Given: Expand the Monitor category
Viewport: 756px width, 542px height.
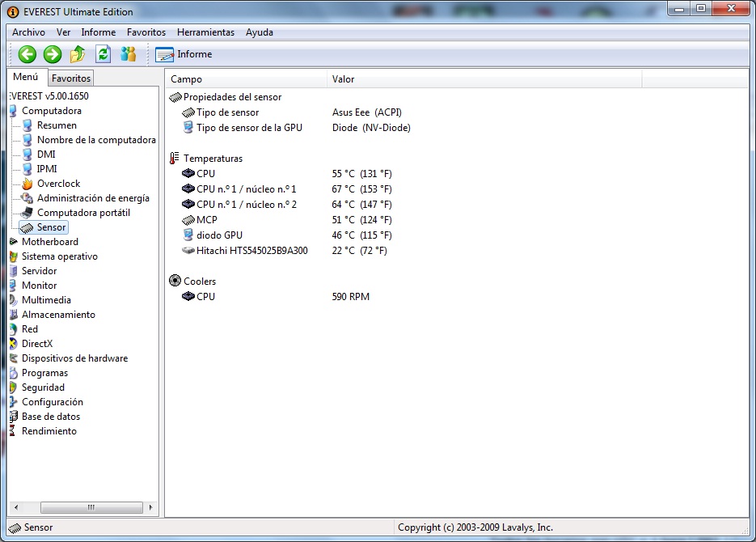Looking at the screenshot, I should 39,286.
